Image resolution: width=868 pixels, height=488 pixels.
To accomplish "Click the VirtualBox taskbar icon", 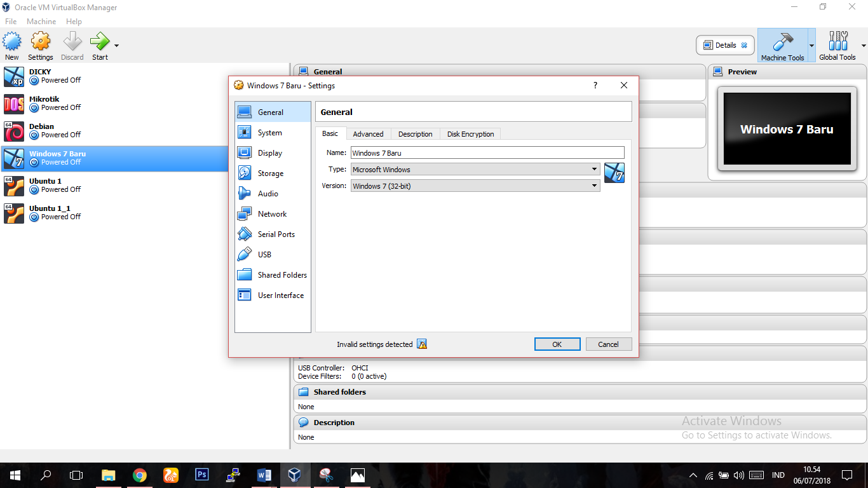I will 295,475.
